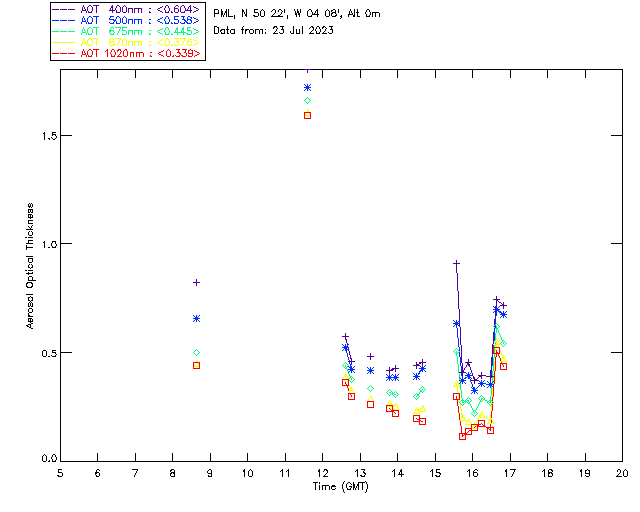Click the x-axis label 20
The height and width of the screenshot is (512, 640).
(622, 473)
